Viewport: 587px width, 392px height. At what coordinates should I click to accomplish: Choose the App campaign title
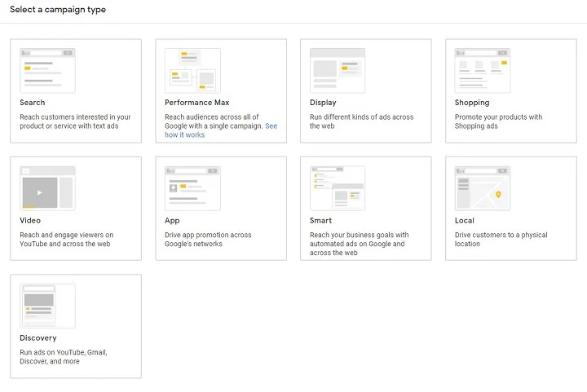pos(172,221)
